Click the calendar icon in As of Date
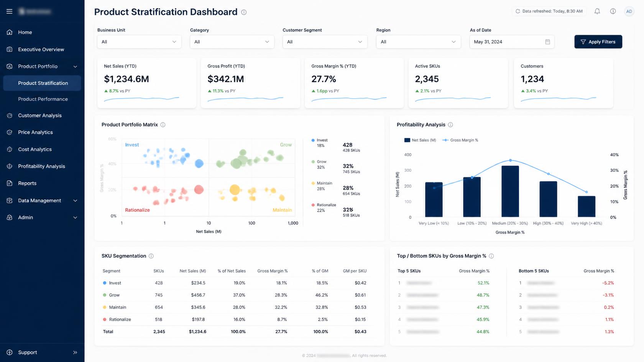This screenshot has height=362, width=644. [547, 42]
